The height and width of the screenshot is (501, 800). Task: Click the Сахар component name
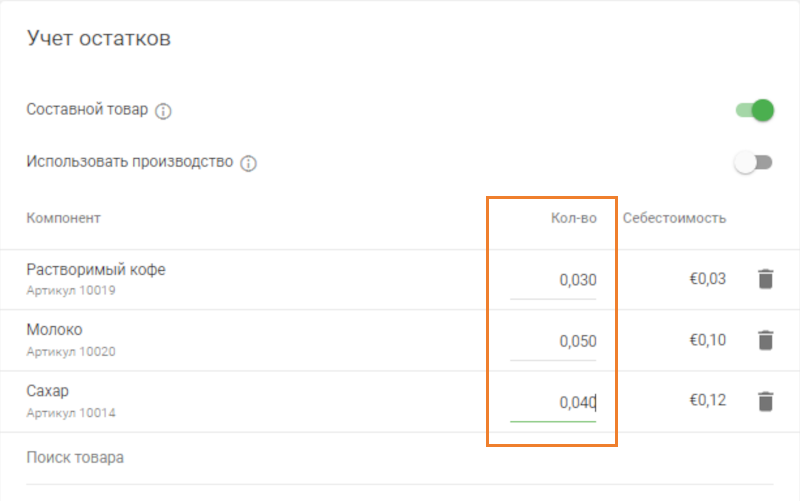click(47, 391)
